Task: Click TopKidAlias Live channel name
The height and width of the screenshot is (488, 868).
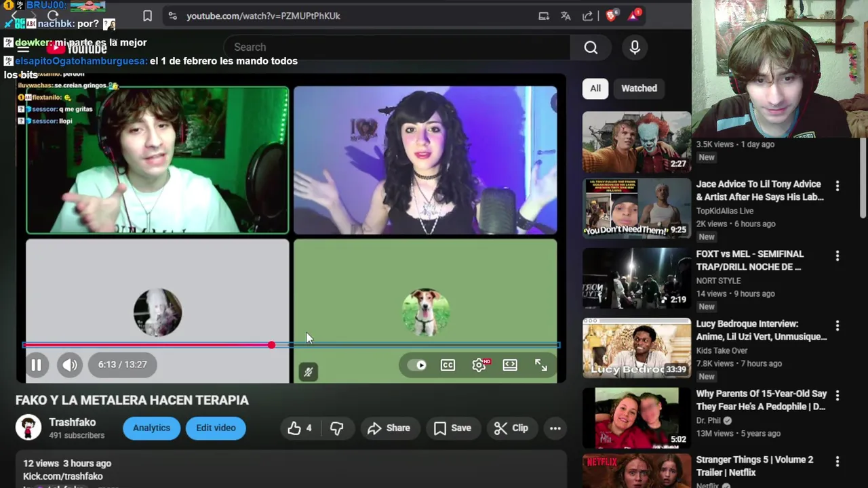Action: pyautogui.click(x=725, y=211)
